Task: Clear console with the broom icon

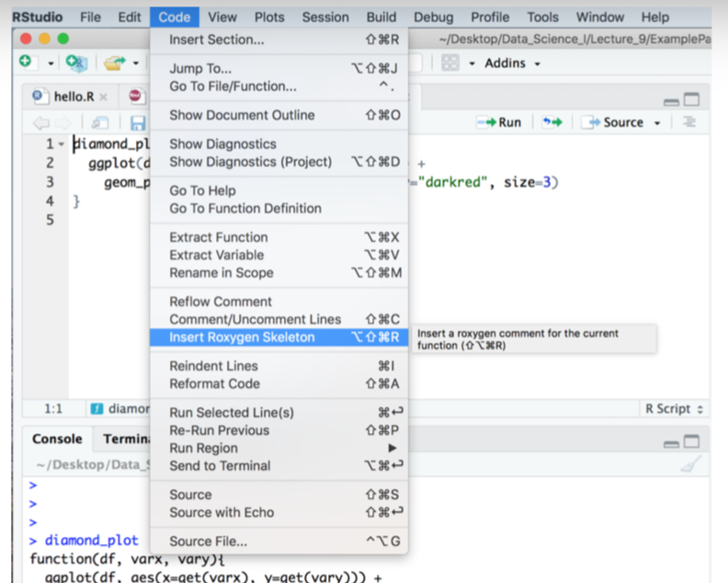Action: [x=689, y=465]
